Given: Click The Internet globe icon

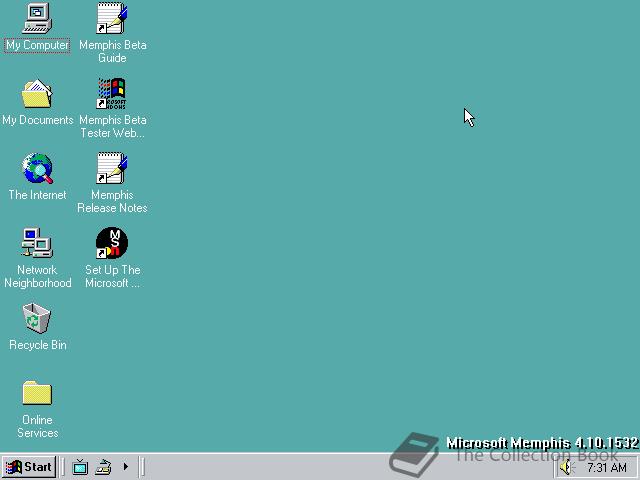Looking at the screenshot, I should tap(38, 169).
